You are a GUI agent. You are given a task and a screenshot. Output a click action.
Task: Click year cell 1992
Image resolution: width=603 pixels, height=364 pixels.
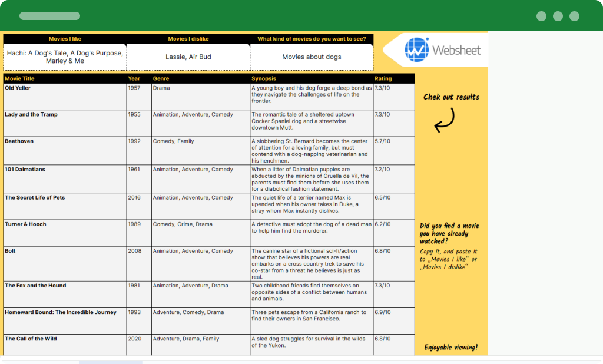point(139,151)
